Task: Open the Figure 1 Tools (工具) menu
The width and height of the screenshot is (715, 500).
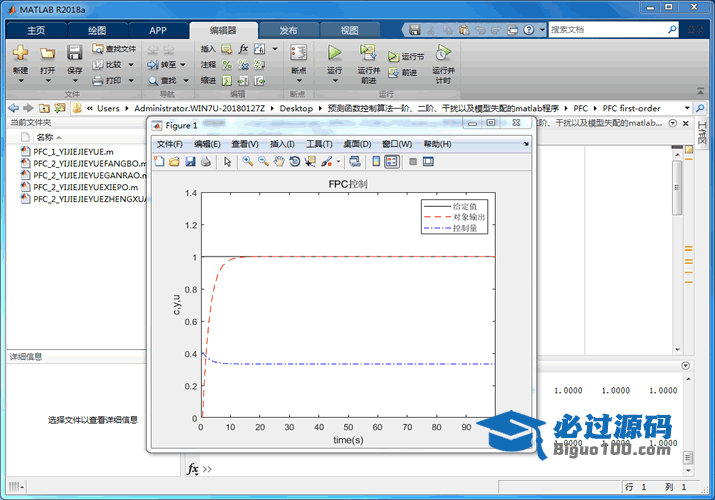Action: click(319, 144)
